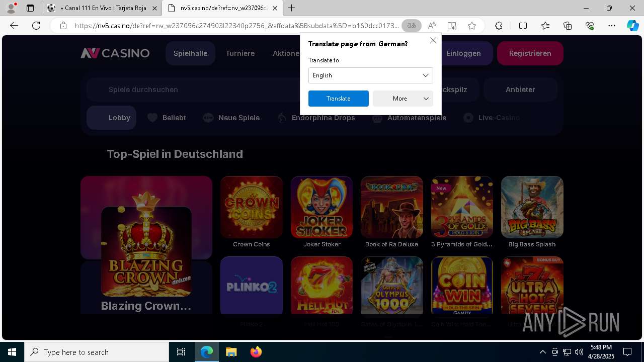Click the browser Back arrow
Screen dimensions: 644x362
[x=14, y=26]
